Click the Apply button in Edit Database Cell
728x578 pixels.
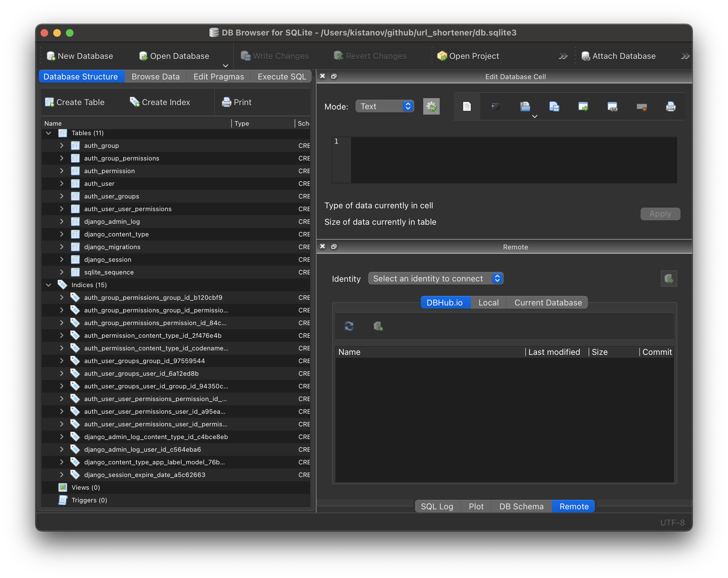[660, 214]
